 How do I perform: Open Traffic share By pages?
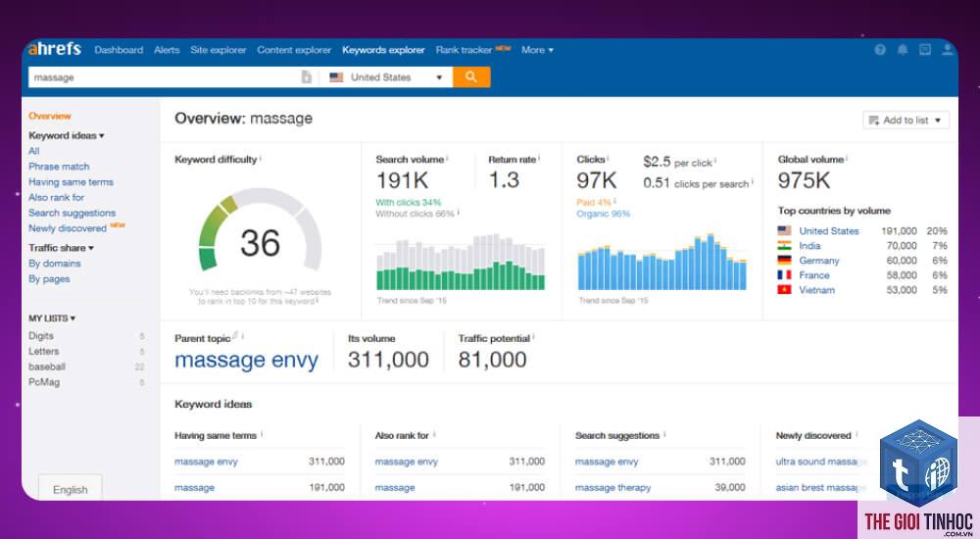49,279
